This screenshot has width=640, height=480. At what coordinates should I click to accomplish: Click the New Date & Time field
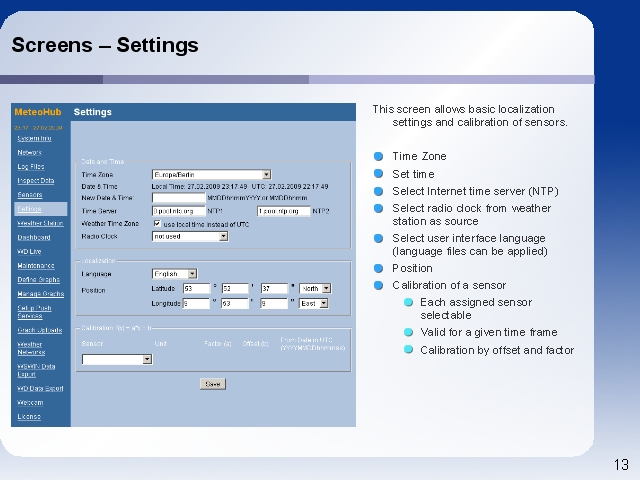(178, 198)
